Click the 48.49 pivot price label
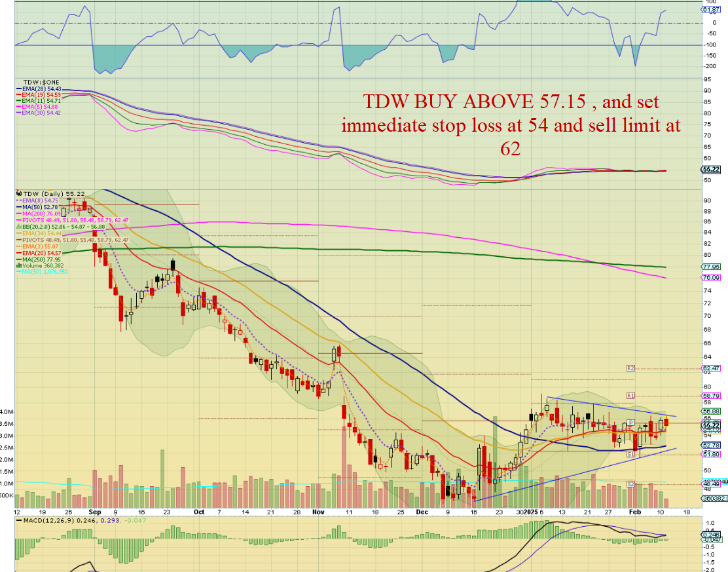The width and height of the screenshot is (728, 572). pos(711,484)
